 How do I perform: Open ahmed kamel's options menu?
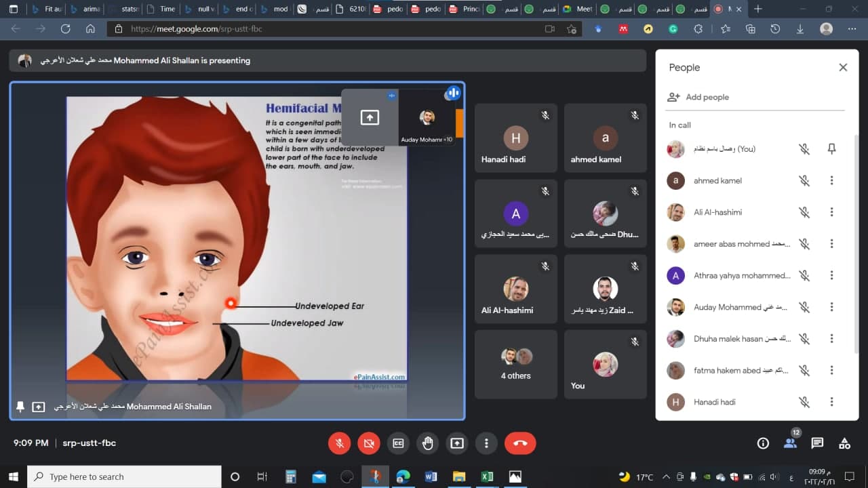[x=832, y=180]
